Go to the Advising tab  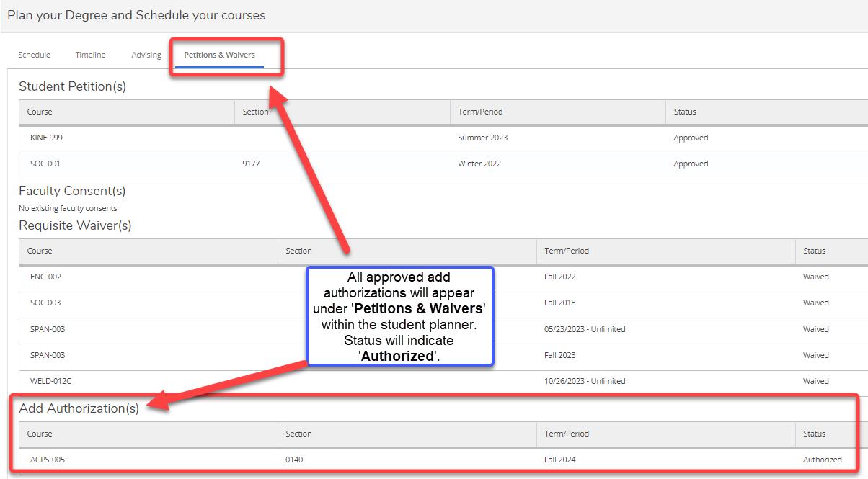click(146, 55)
